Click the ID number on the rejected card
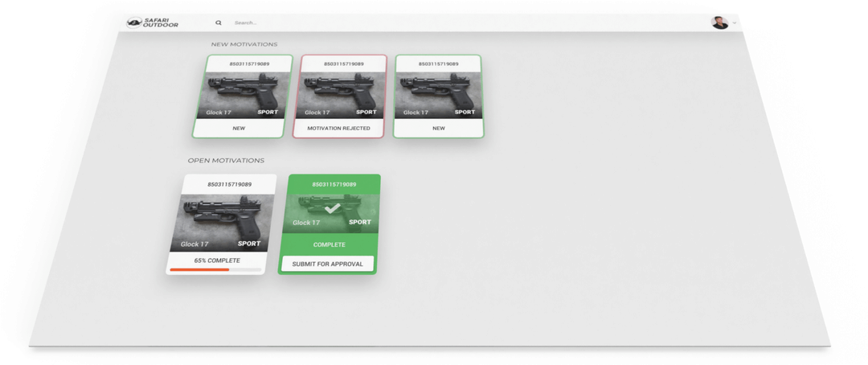The width and height of the screenshot is (868, 365). click(344, 64)
